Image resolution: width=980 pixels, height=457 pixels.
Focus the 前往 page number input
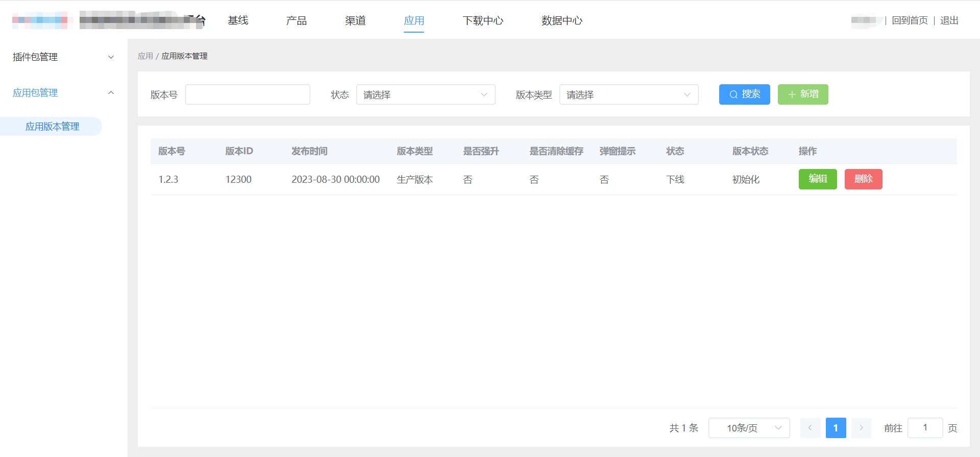pos(925,428)
